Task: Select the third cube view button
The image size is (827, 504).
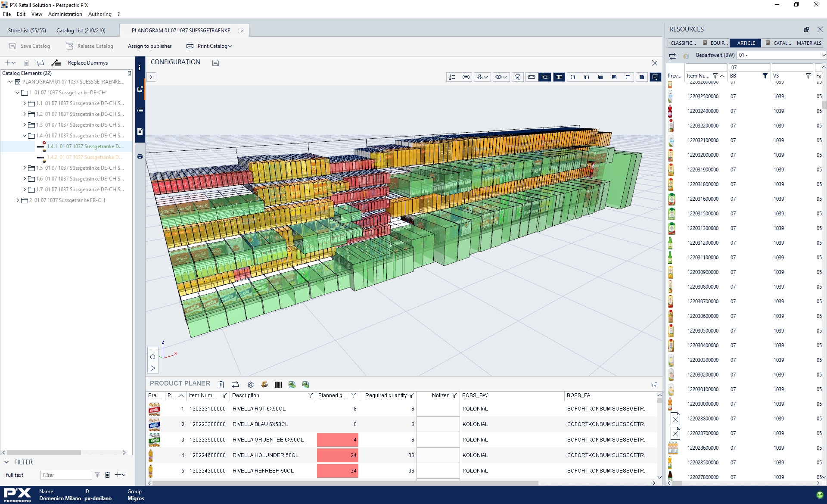Action: 600,77
